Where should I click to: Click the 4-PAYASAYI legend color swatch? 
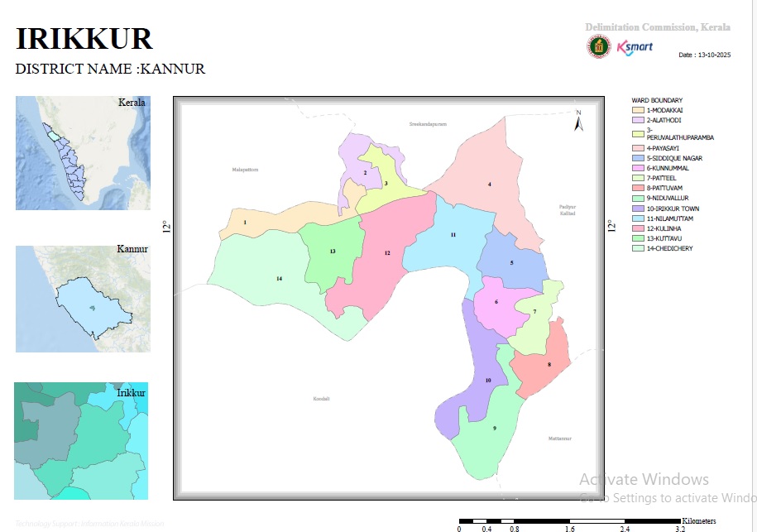pos(638,148)
